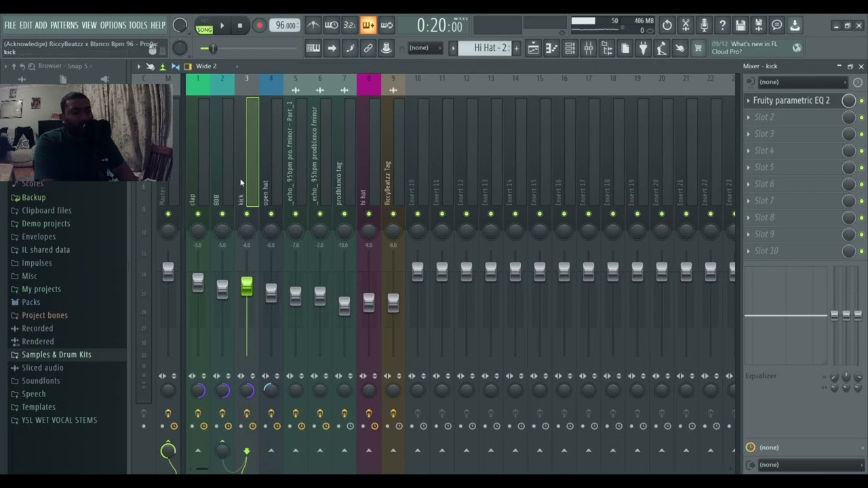Click the Stop button in transport
The width and height of the screenshot is (868, 488).
pyautogui.click(x=239, y=26)
